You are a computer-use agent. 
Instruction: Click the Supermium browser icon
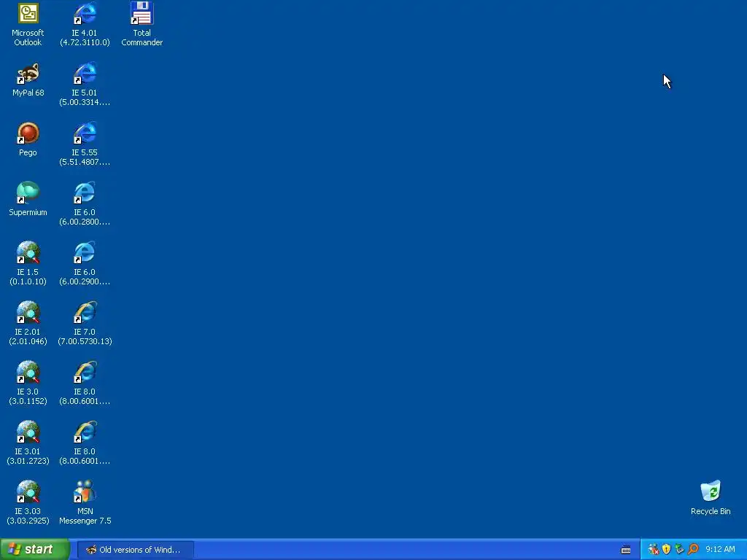[x=28, y=192]
